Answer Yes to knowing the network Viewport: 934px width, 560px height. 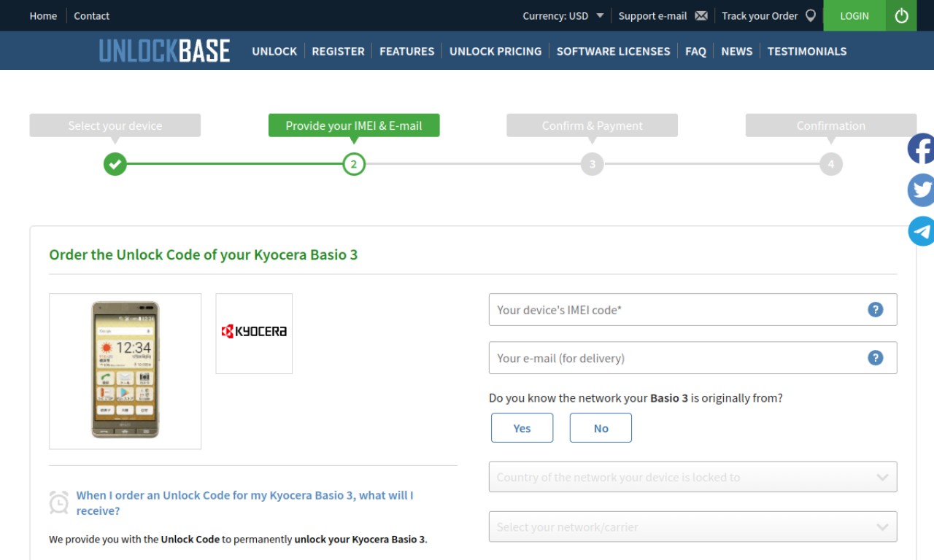522,428
